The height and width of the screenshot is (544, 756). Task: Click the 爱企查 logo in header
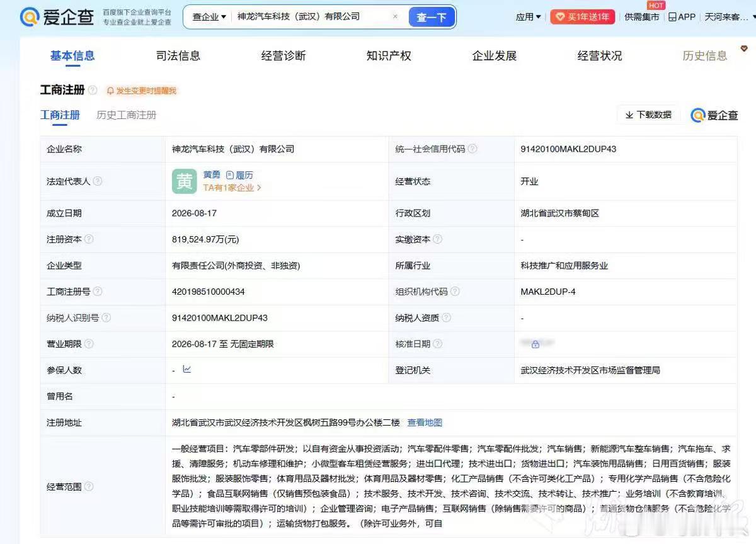tap(57, 17)
